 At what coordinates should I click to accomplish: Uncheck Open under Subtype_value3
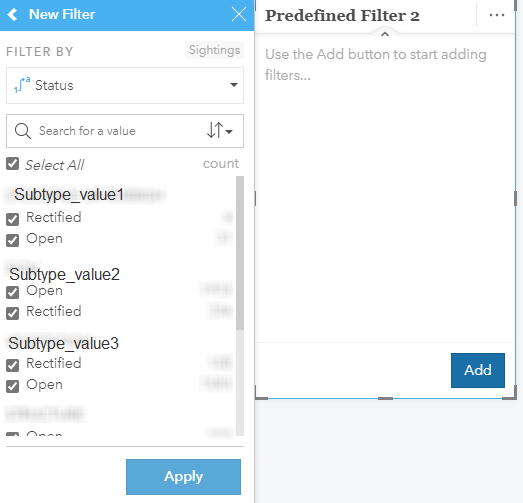(13, 386)
